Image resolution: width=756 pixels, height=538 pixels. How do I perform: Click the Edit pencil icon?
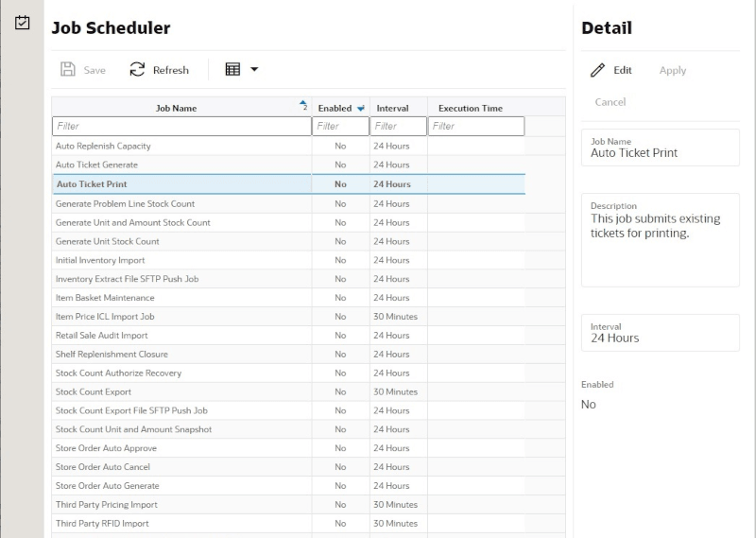point(598,70)
